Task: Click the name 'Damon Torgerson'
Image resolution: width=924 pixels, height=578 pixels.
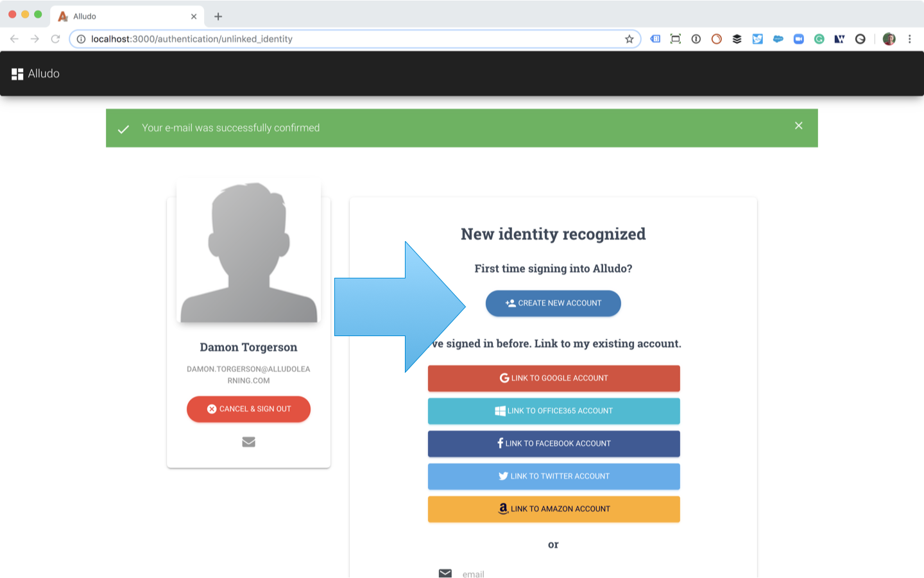Action: 248,347
